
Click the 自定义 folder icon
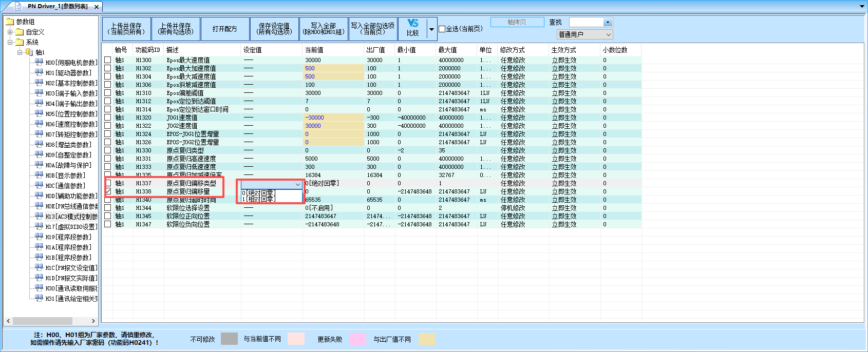coord(20,32)
